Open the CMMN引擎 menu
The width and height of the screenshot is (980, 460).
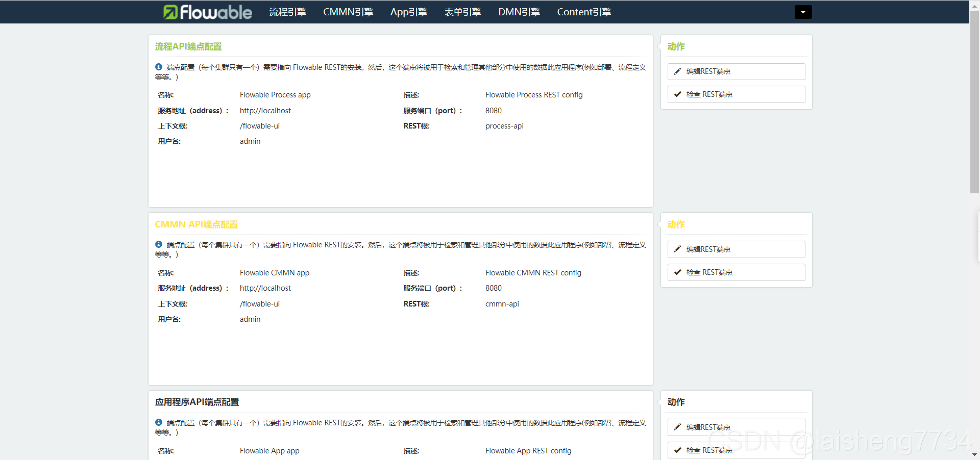tap(348, 12)
